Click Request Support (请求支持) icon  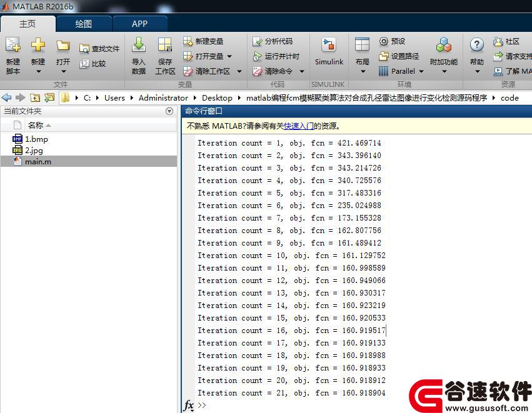click(x=498, y=56)
